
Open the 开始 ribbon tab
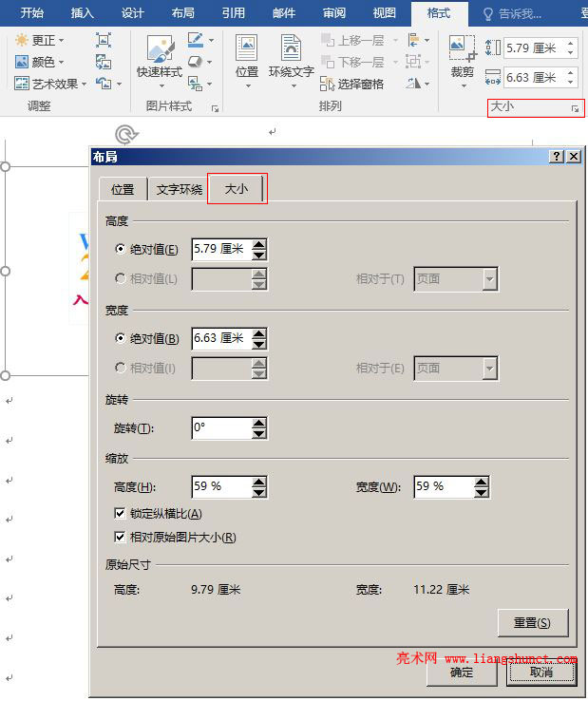pos(32,13)
